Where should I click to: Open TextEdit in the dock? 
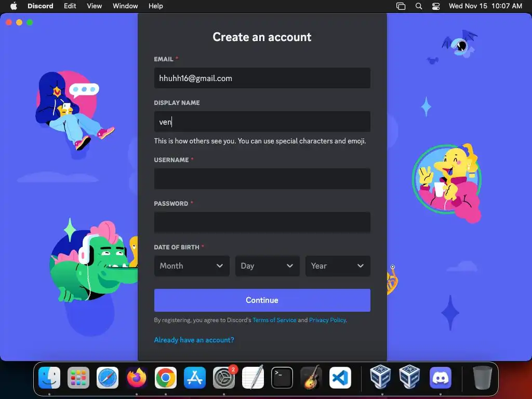click(x=253, y=378)
